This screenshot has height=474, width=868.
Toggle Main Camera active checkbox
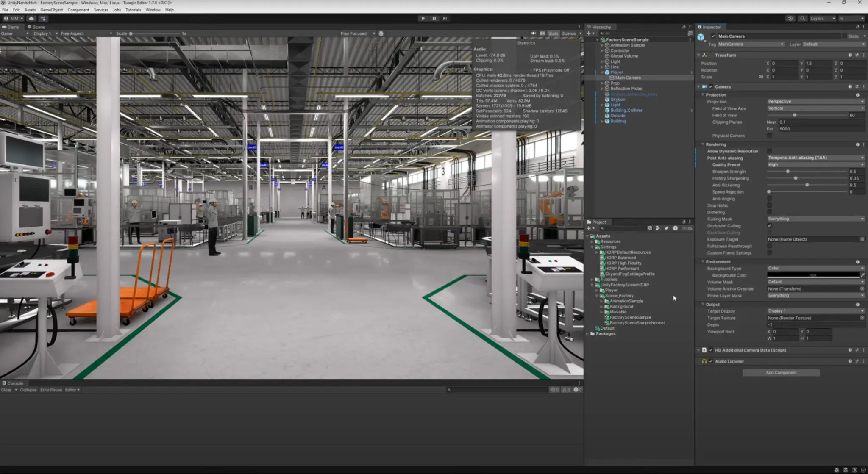pos(713,36)
